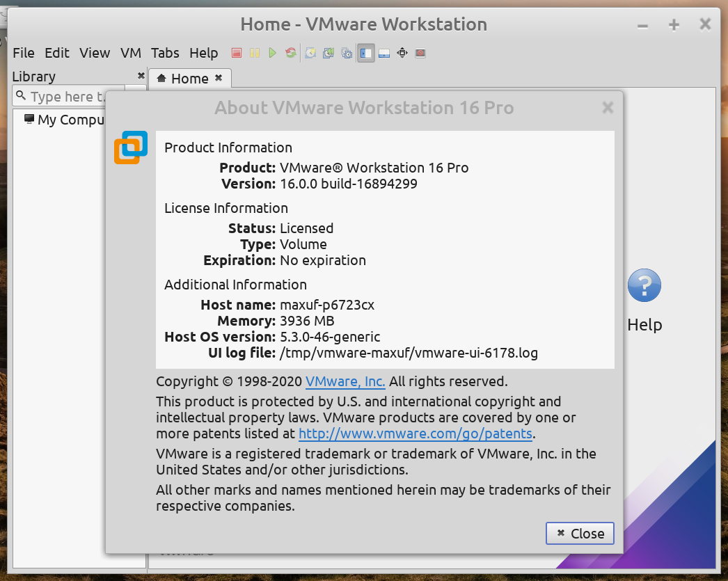Click the red Power Off toolbar icon
Image resolution: width=728 pixels, height=581 pixels.
237,54
